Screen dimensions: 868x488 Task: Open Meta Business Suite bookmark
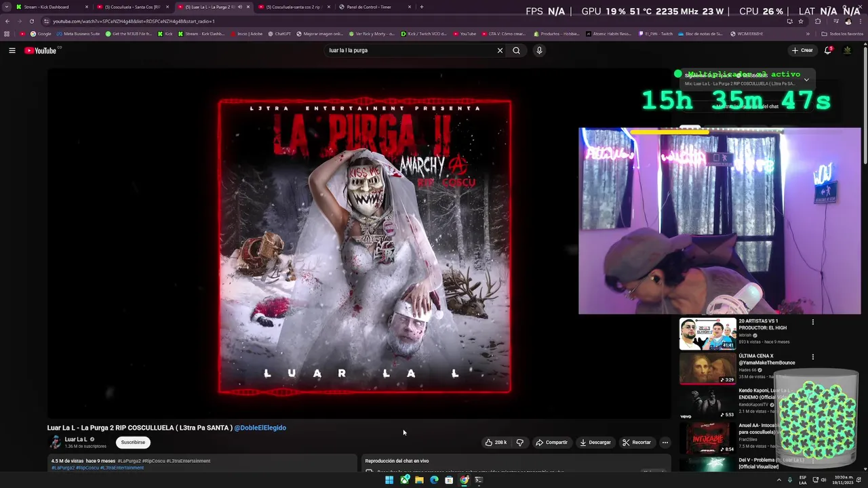coord(78,33)
